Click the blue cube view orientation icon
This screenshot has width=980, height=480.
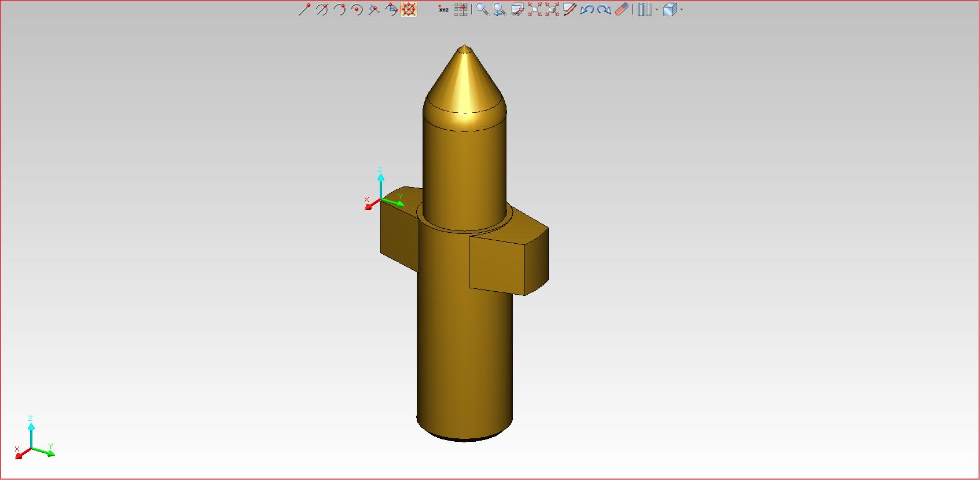coord(670,9)
